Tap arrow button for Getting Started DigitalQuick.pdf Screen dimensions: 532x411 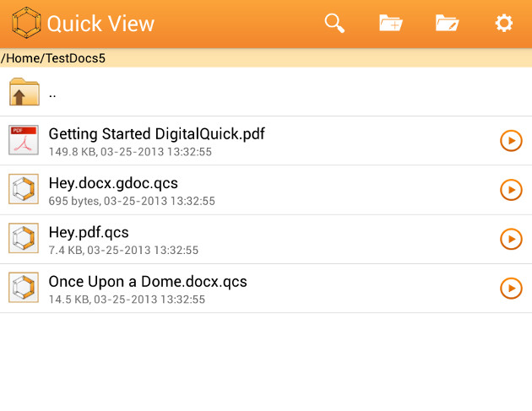point(511,140)
